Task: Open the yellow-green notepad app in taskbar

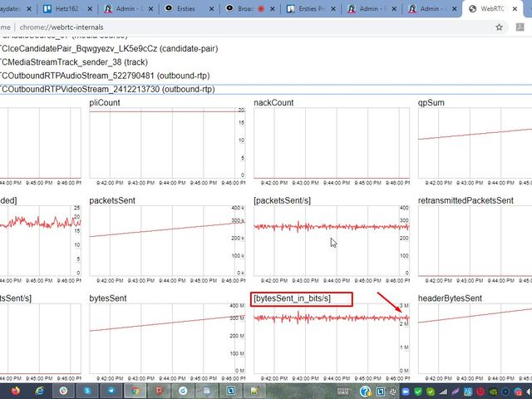Action: [x=255, y=392]
